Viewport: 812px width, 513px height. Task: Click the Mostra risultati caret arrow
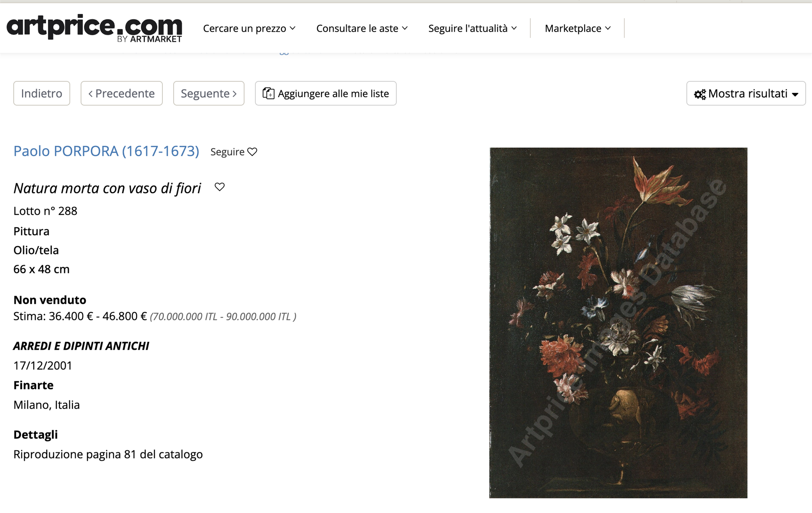click(795, 95)
